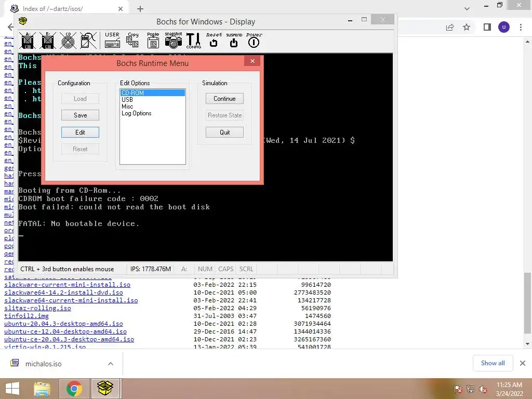Open a new Chrome tab
This screenshot has width=532, height=399.
[140, 9]
